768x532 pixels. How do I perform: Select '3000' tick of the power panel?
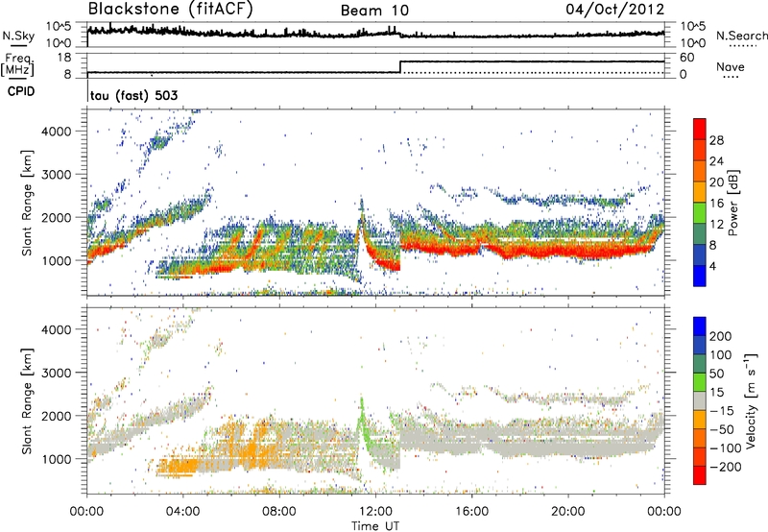(57, 175)
